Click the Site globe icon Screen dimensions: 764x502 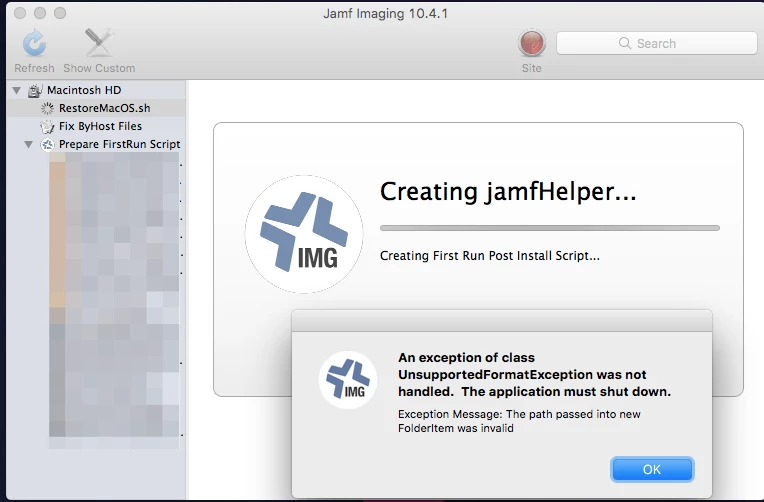tap(532, 43)
